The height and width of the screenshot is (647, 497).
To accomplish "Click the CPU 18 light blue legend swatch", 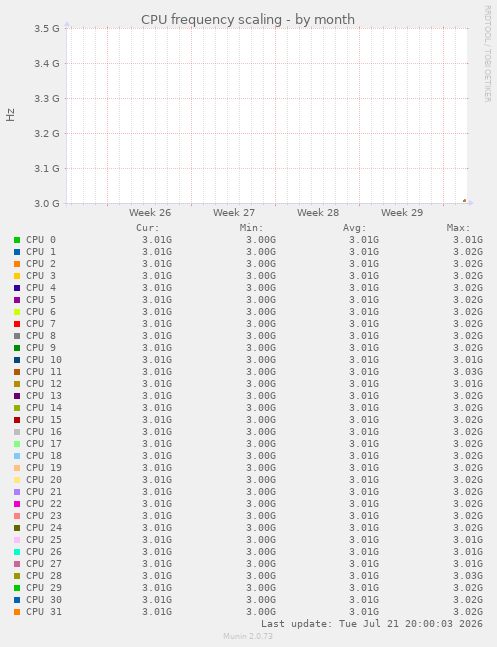I will 17,456.
